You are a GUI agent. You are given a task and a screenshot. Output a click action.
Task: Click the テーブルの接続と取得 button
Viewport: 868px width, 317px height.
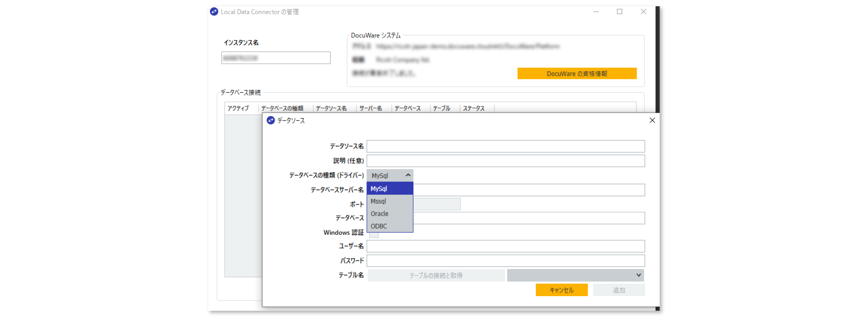pos(436,275)
